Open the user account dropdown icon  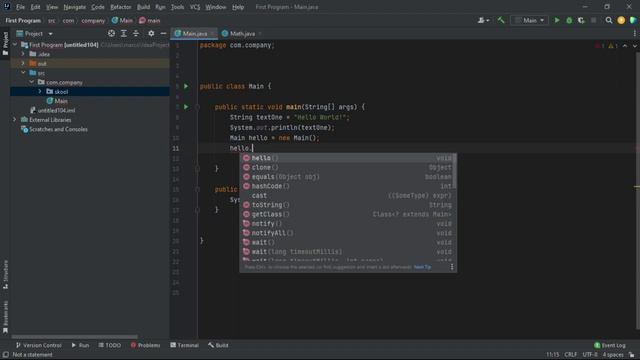(483, 20)
